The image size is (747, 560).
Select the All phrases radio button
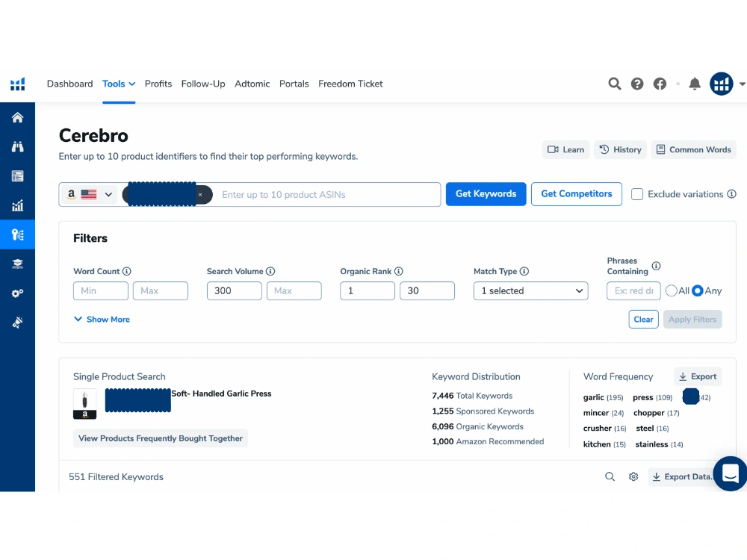672,290
